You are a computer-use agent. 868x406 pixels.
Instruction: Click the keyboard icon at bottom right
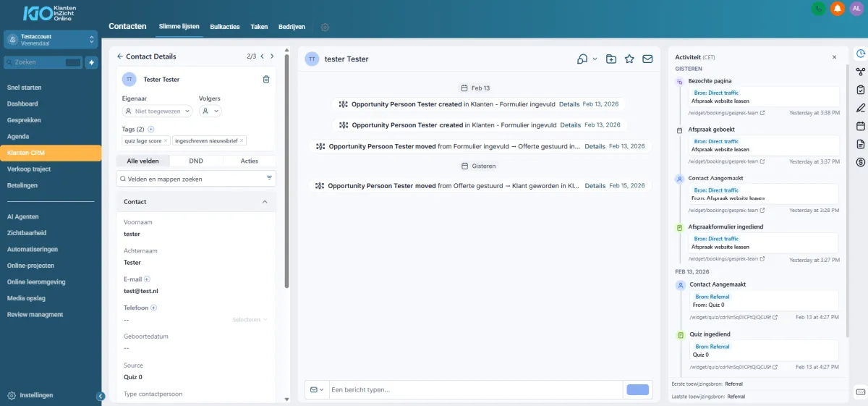[x=861, y=392]
